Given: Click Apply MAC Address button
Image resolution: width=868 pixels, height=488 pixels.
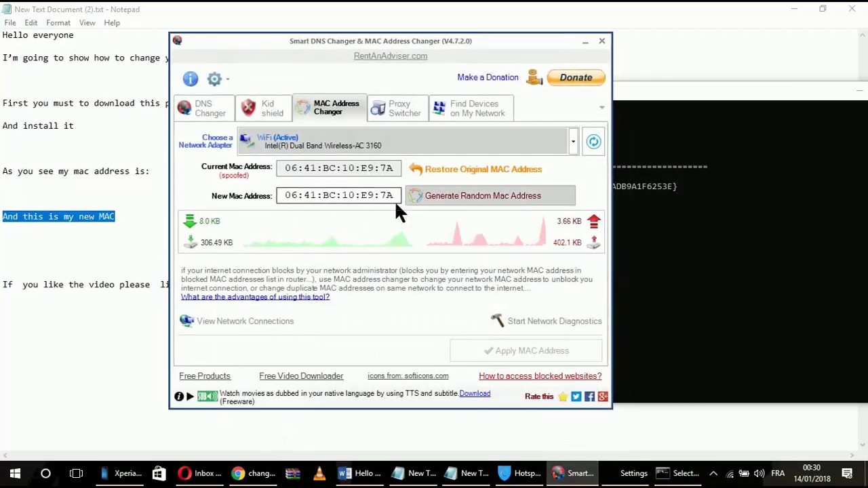Looking at the screenshot, I should point(526,350).
